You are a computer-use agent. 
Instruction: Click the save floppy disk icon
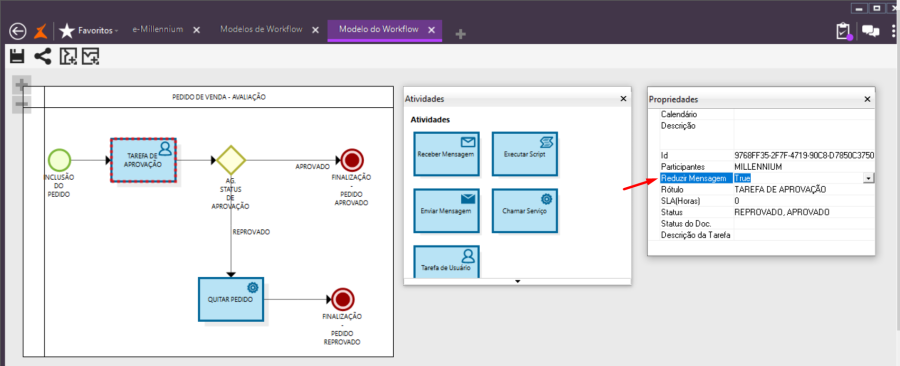pyautogui.click(x=17, y=56)
